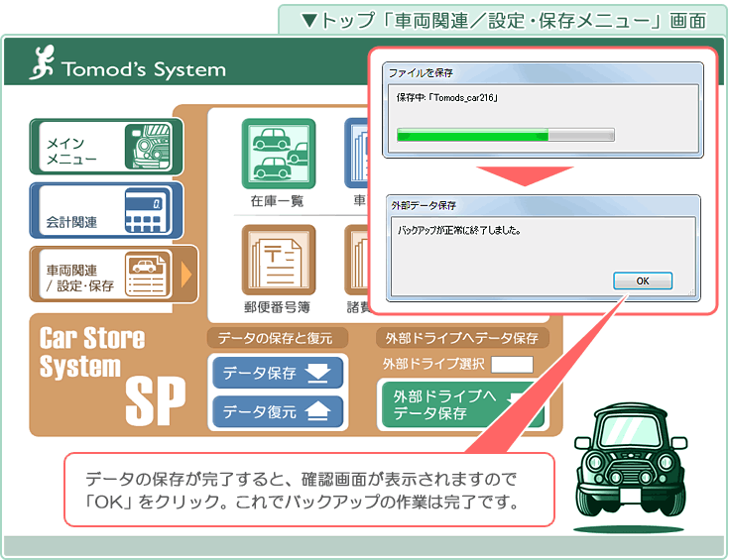Click the 外部ドライブ選択 input box
This screenshot has height=560, width=729.
[512, 365]
